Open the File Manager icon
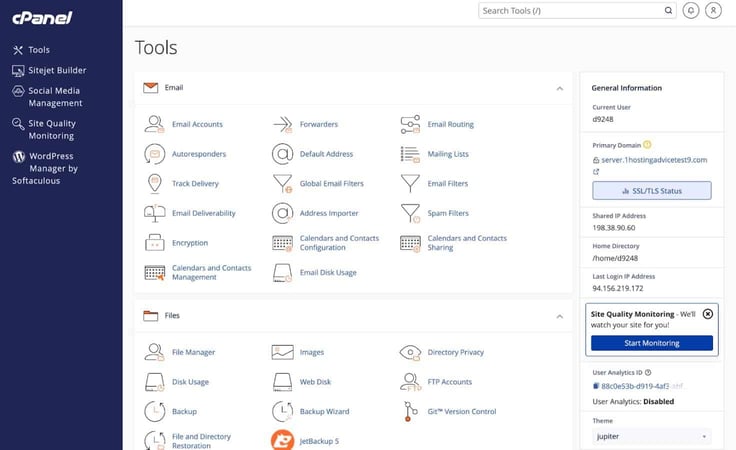The image size is (736, 450). click(154, 352)
